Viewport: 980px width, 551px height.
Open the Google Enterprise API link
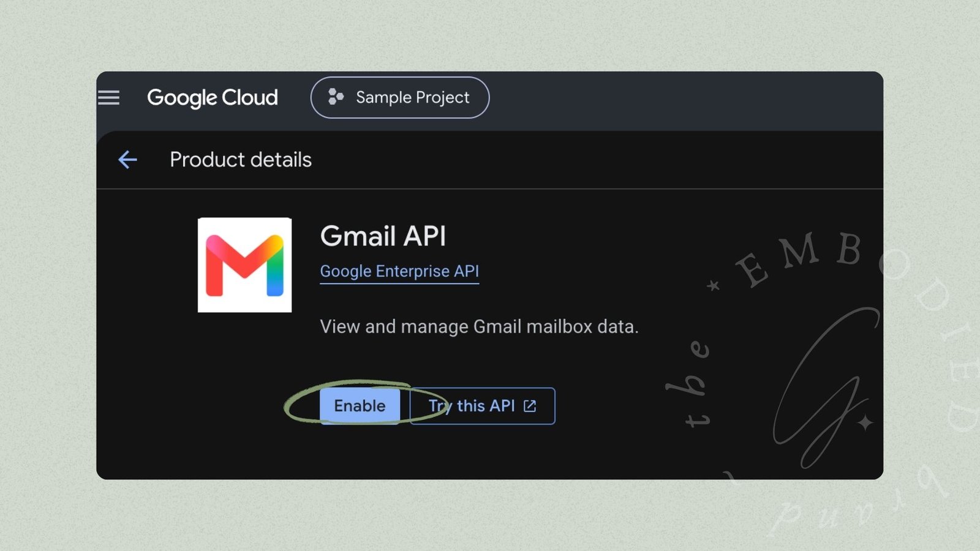coord(399,271)
